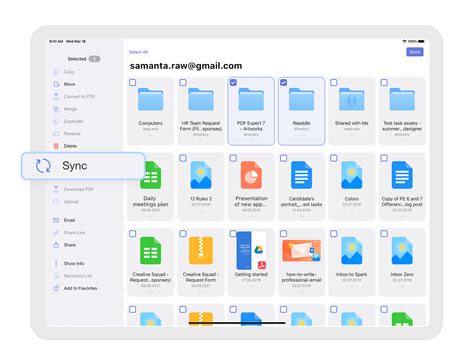Open the Candidate's portrait document icon
Viewport: 474px width, 364px height.
(x=301, y=175)
